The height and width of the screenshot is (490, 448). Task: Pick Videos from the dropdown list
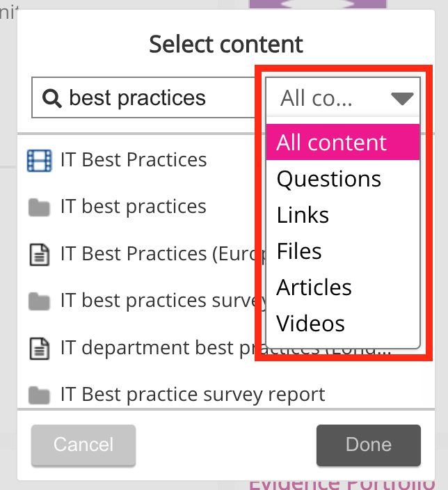(x=310, y=324)
